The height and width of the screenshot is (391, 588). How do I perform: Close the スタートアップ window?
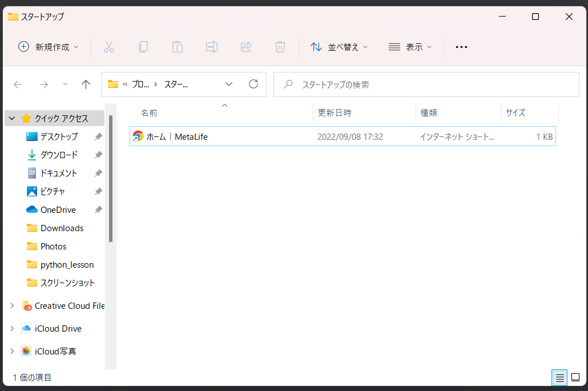tap(569, 17)
